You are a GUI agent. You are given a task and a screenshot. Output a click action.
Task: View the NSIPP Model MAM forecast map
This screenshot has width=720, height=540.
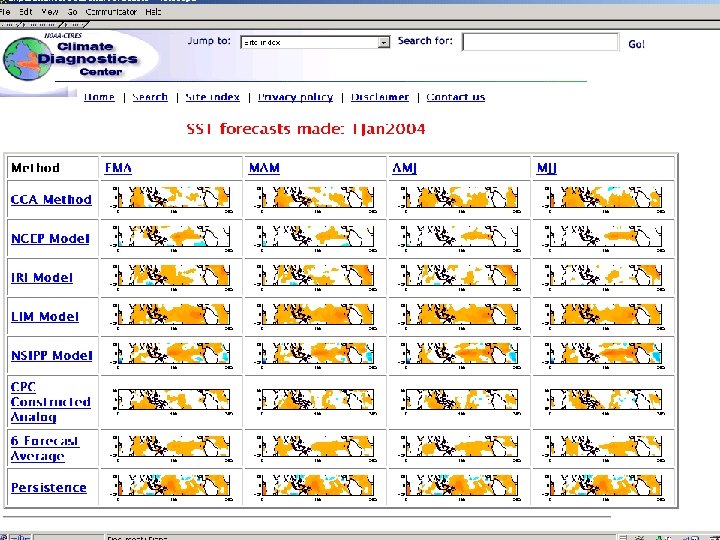315,355
